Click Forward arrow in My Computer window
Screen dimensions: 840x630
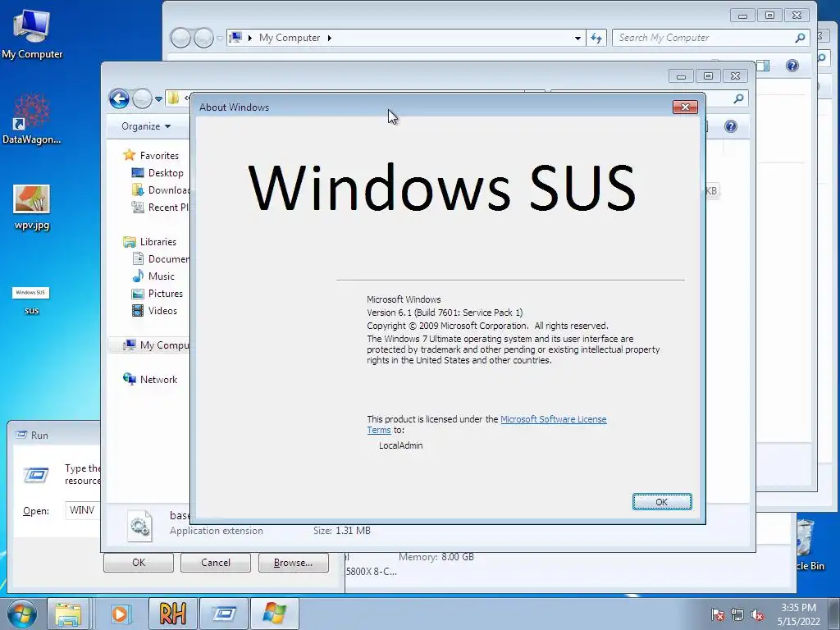point(203,38)
